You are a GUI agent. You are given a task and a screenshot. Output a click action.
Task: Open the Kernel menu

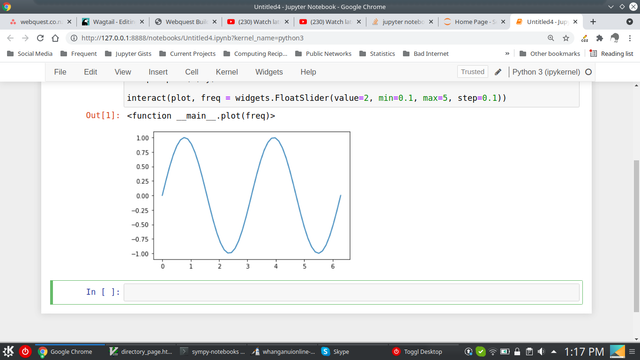tap(227, 72)
